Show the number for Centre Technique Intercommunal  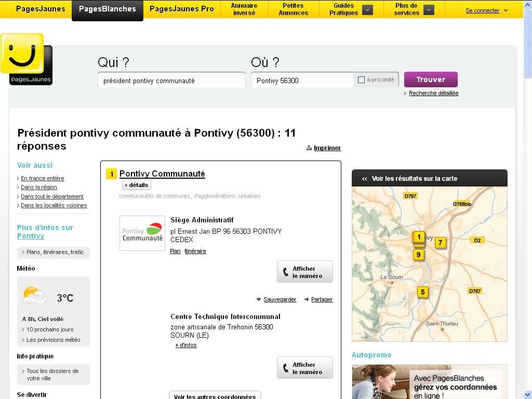pyautogui.click(x=305, y=368)
